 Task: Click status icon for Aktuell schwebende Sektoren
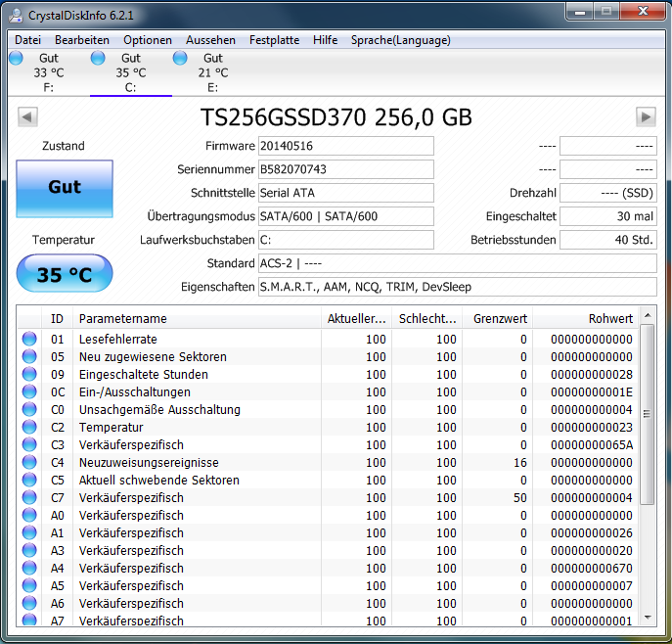coord(29,480)
